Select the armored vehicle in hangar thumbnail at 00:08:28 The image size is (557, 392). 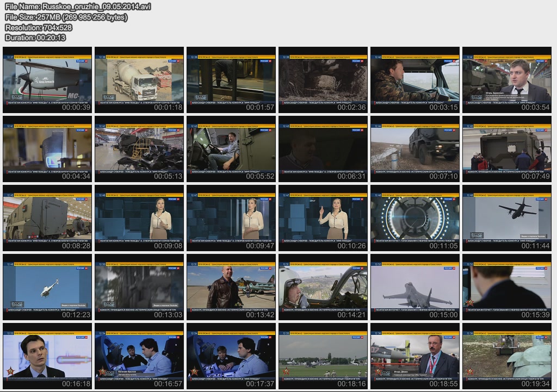[x=47, y=218]
